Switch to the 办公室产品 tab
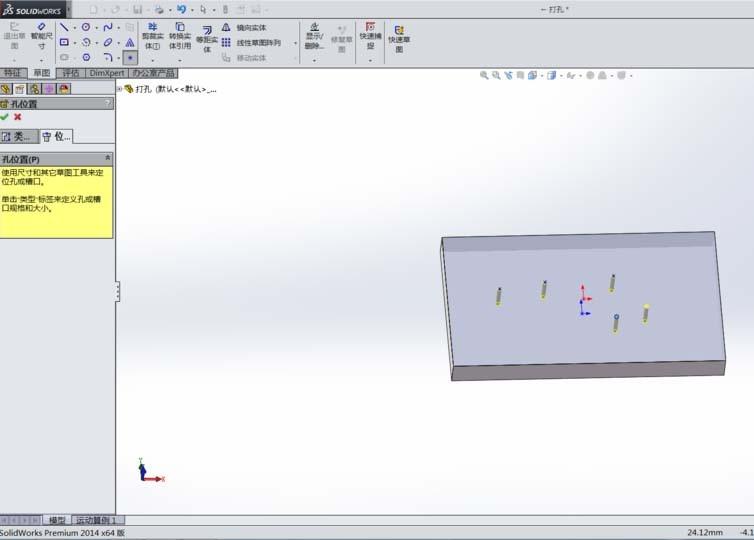754x540 pixels. tap(153, 73)
